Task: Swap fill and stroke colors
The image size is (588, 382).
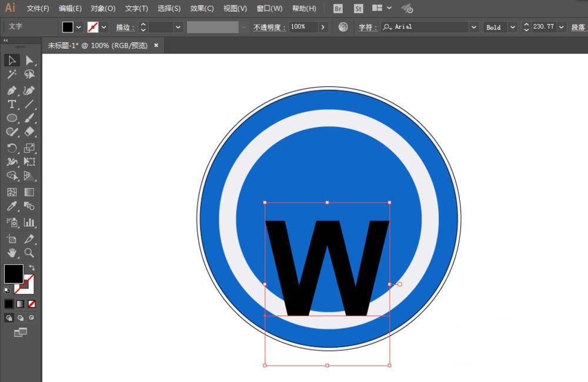Action: click(x=32, y=268)
